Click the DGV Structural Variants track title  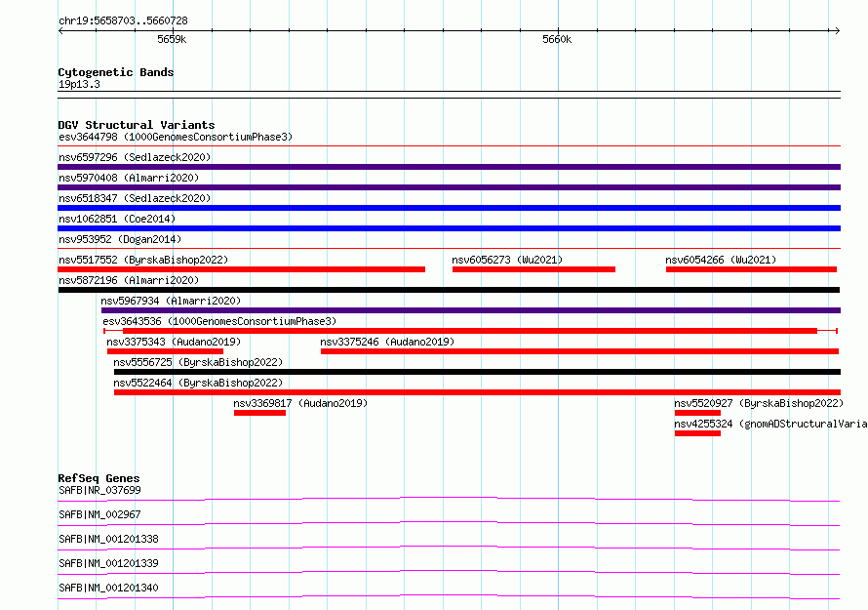137,125
